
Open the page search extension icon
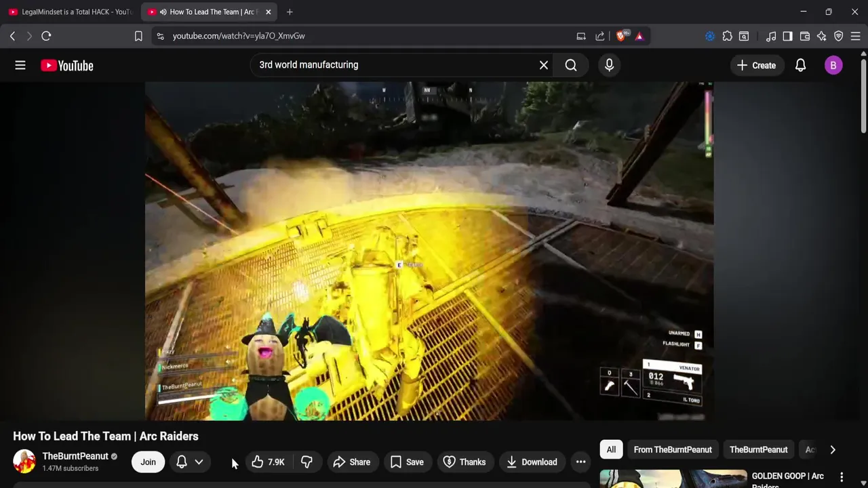pyautogui.click(x=744, y=36)
